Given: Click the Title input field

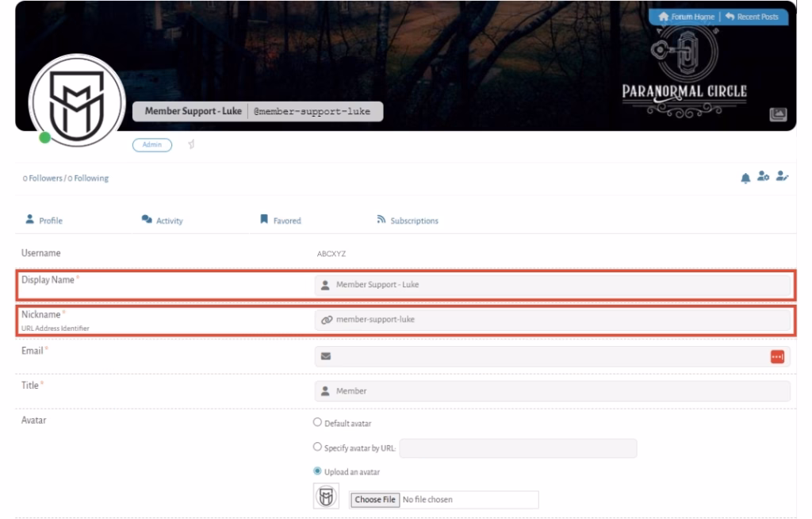Looking at the screenshot, I should [x=553, y=391].
